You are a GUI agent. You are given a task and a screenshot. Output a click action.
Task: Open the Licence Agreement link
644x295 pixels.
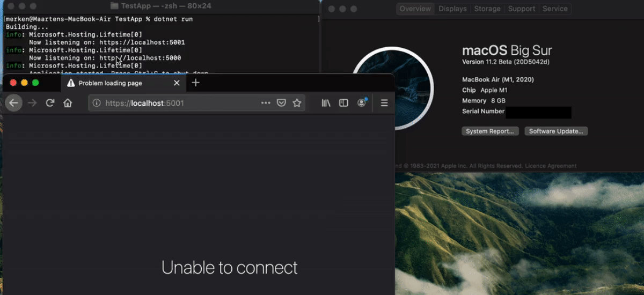coord(551,166)
